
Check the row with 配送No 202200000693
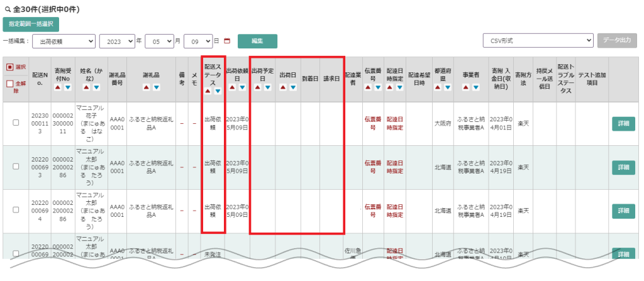[x=16, y=167]
